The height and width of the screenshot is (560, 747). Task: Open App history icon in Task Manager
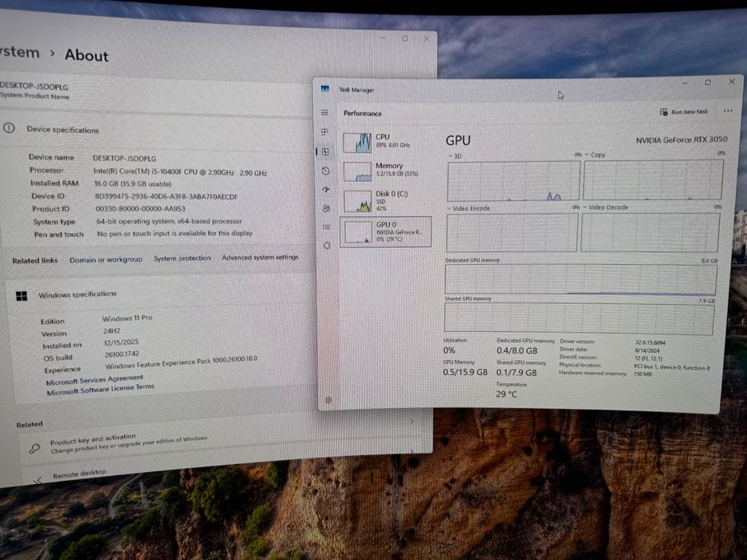pos(325,171)
